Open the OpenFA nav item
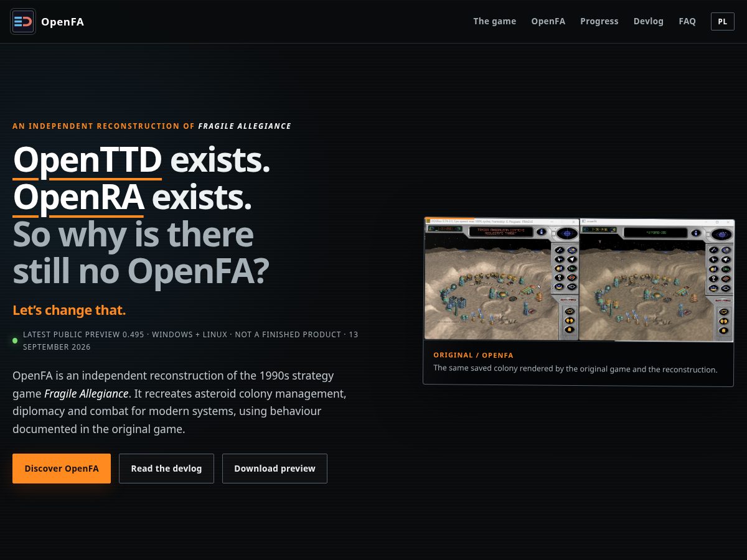This screenshot has height=560, width=747. (x=548, y=21)
